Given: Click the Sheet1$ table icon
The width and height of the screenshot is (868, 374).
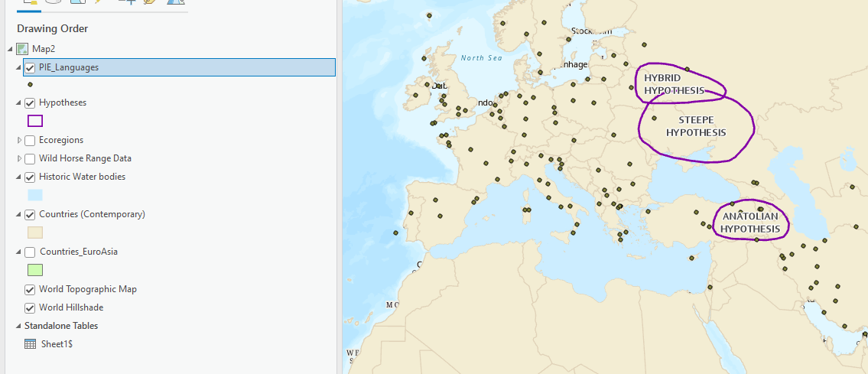Looking at the screenshot, I should tap(31, 344).
